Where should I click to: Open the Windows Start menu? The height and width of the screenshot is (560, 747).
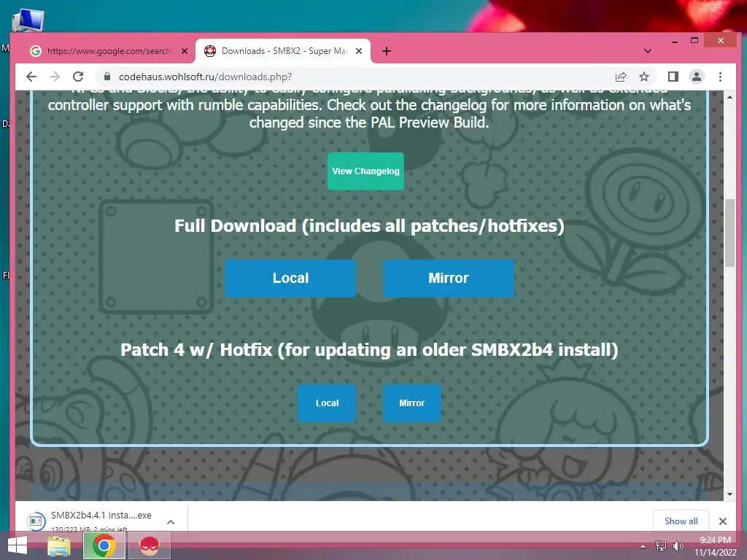[x=18, y=545]
